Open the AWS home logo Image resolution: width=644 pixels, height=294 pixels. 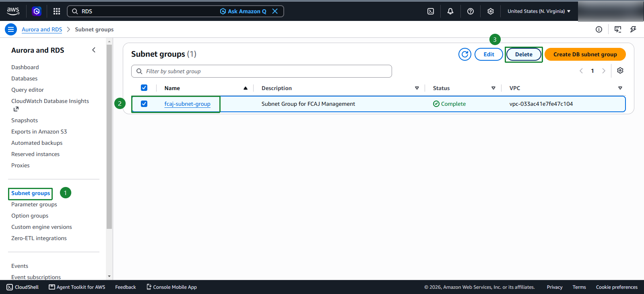pos(13,11)
